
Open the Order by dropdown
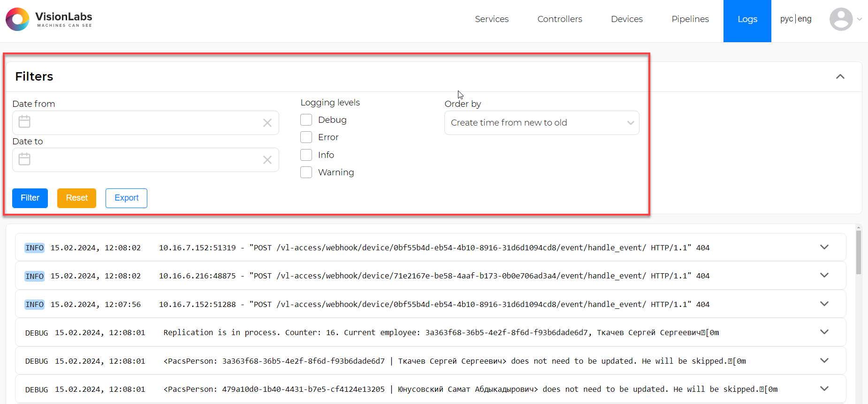tap(541, 123)
